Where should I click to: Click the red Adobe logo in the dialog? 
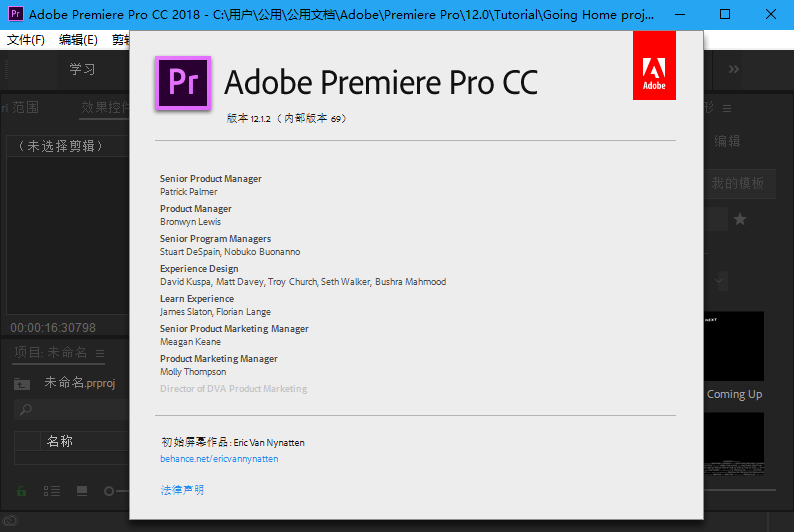(x=654, y=65)
